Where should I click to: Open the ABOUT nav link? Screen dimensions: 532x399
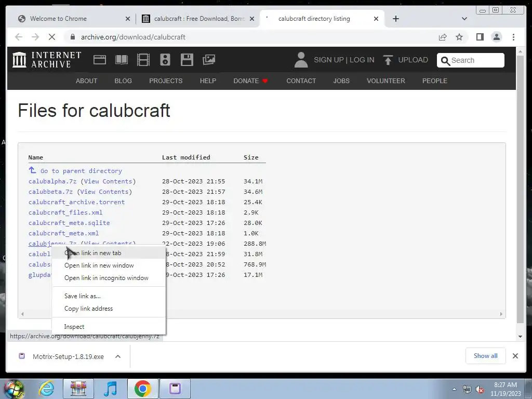pos(86,81)
